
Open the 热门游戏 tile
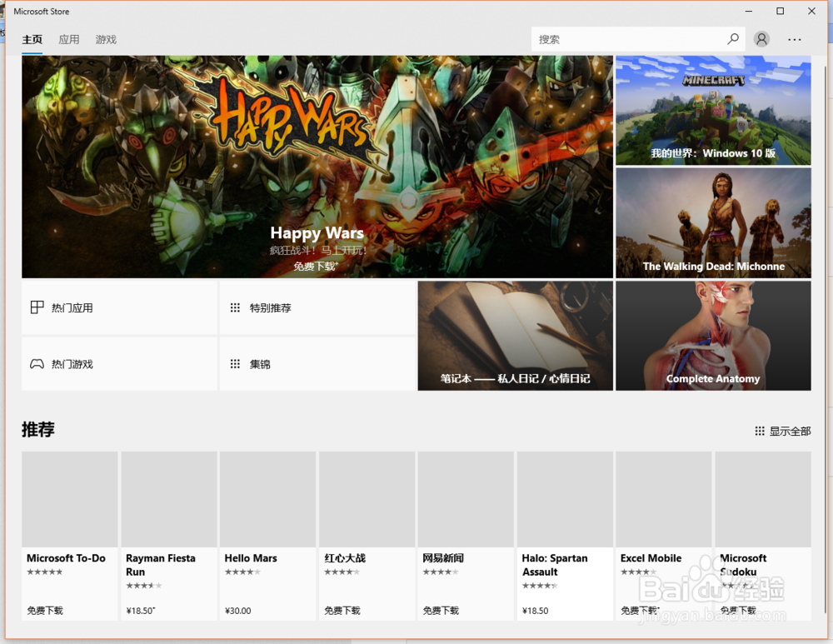(x=119, y=364)
